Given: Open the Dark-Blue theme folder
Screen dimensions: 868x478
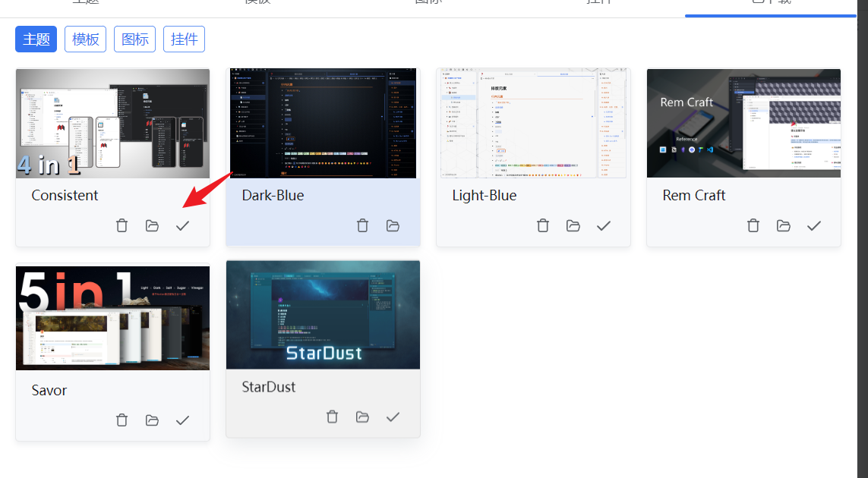Looking at the screenshot, I should (x=393, y=226).
